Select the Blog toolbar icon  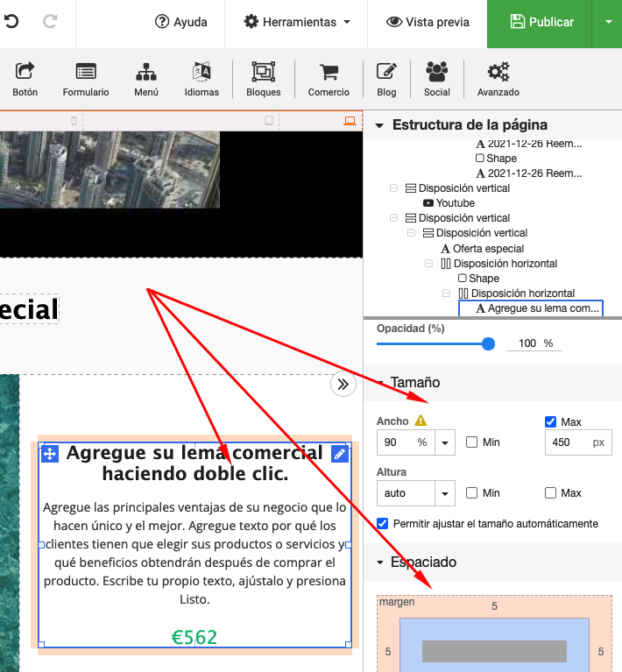(386, 79)
